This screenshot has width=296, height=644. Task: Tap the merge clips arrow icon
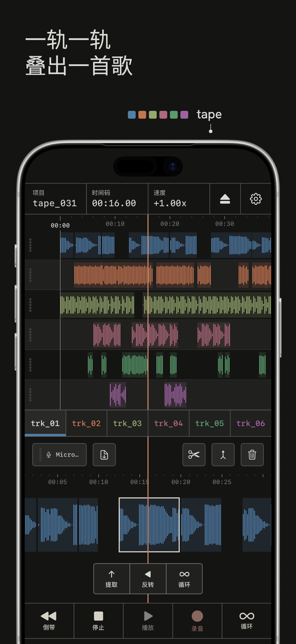click(223, 454)
